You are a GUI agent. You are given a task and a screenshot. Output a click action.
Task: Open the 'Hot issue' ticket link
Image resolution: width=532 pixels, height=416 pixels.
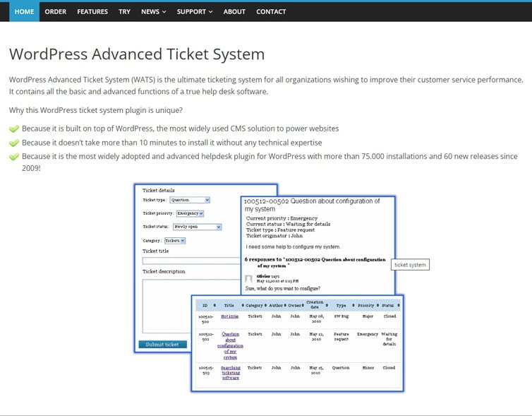230,316
